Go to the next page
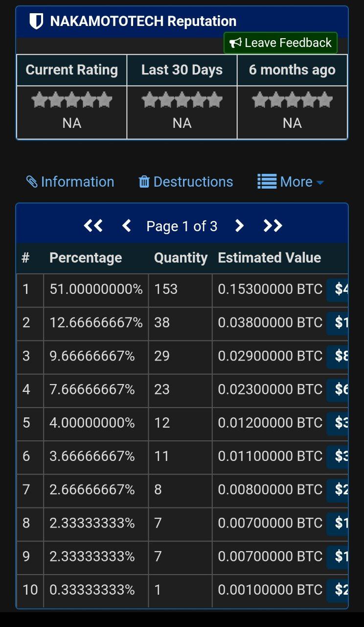This screenshot has width=364, height=627. click(x=239, y=226)
